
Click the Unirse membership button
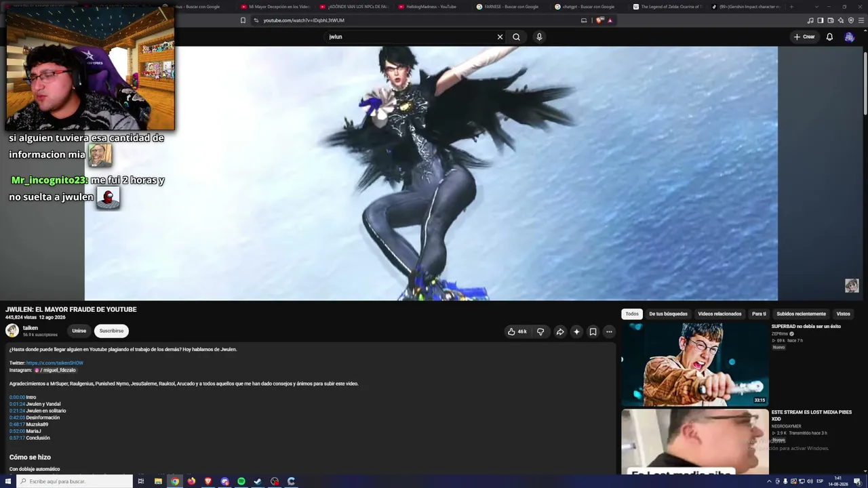79,331
